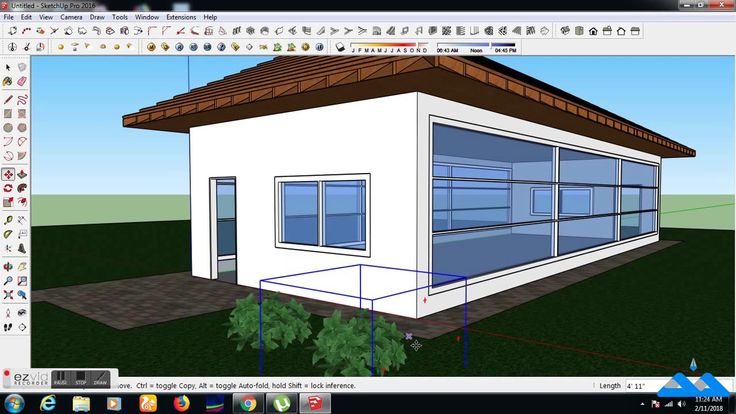
Task: Open the Camera menu
Action: coord(71,17)
